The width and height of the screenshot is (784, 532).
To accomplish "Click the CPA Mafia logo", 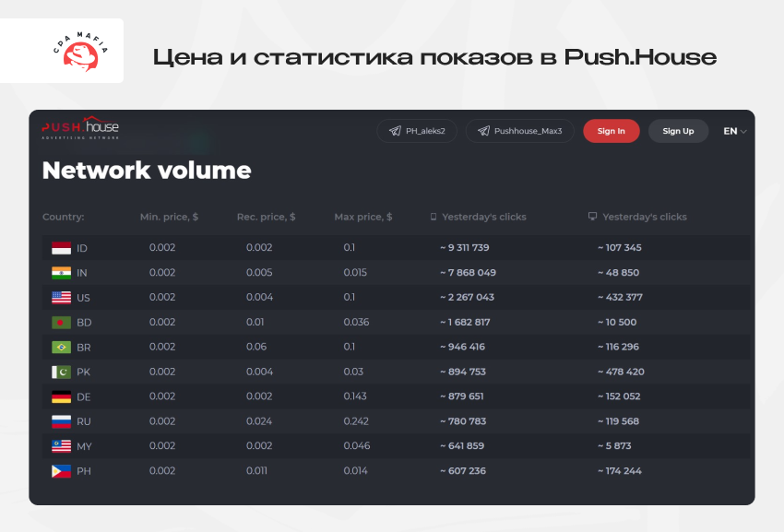I will tap(80, 52).
